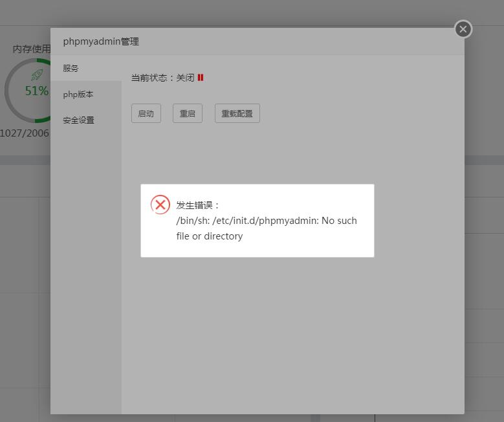Select the 发生错误 heading text

click(x=197, y=205)
